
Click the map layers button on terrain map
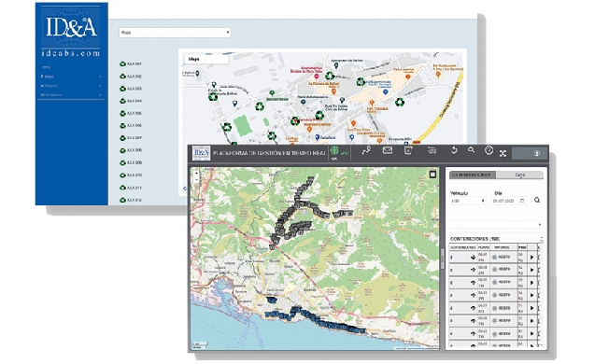click(432, 175)
